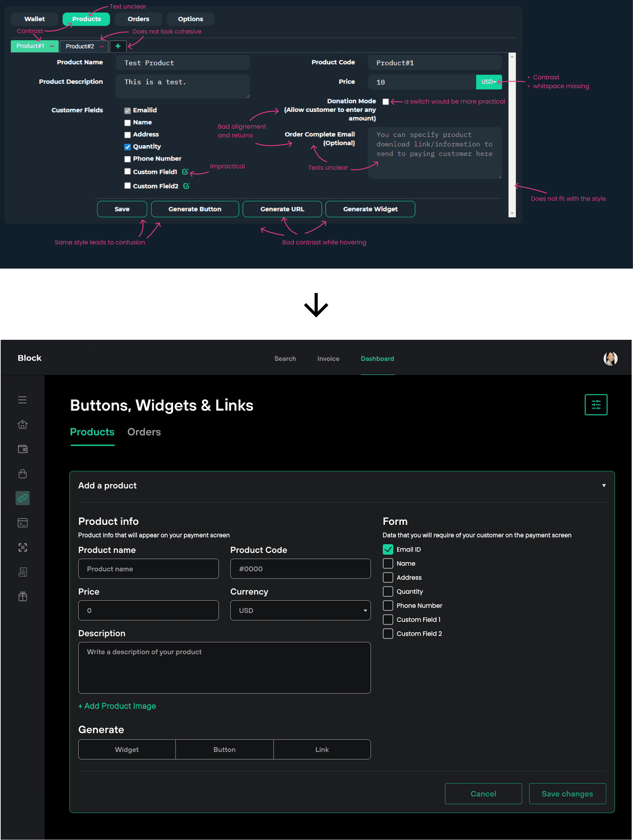The height and width of the screenshot is (840, 633).
Task: Go to the Home icon in the sidebar
Action: tap(22, 425)
